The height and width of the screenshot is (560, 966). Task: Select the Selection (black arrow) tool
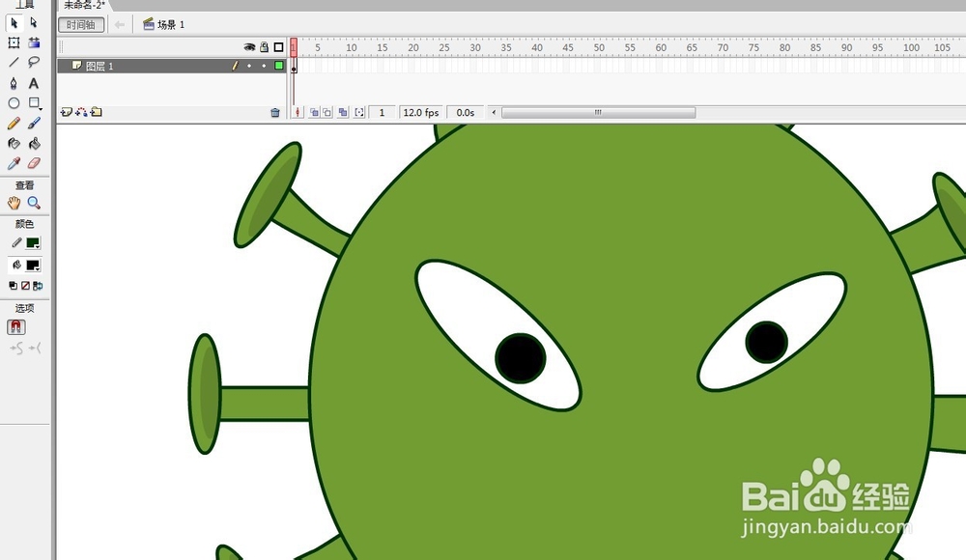[14, 23]
